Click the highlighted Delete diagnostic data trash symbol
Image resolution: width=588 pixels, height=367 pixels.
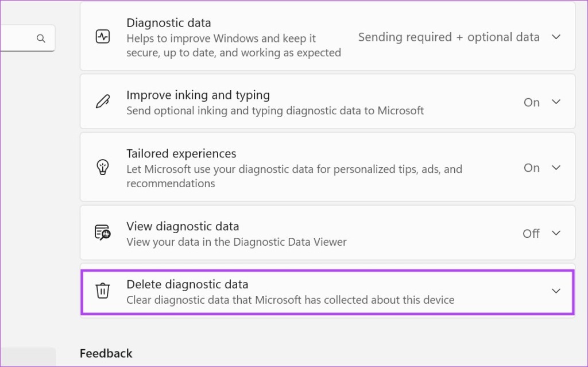(103, 291)
